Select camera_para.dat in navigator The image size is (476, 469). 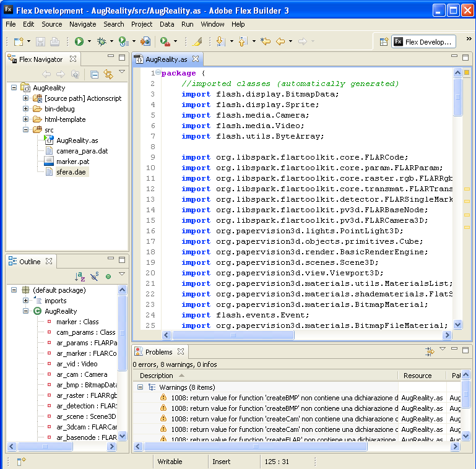click(x=82, y=151)
